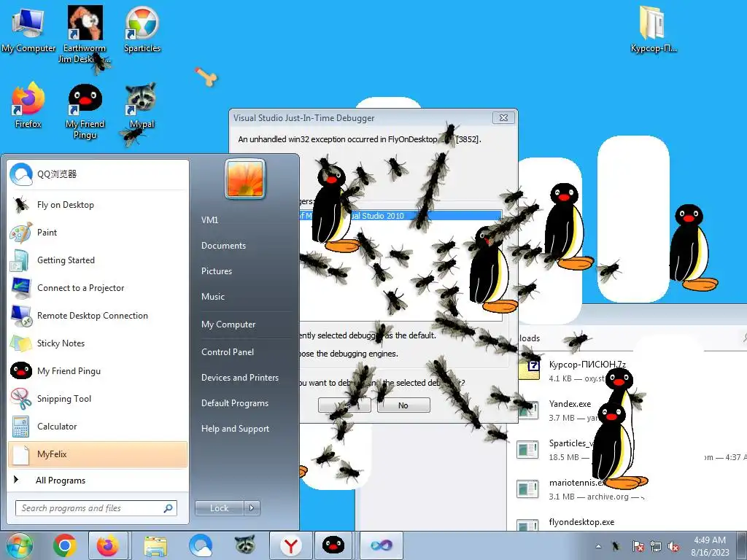
Task: Switch to Firefox in the taskbar
Action: coord(108,545)
